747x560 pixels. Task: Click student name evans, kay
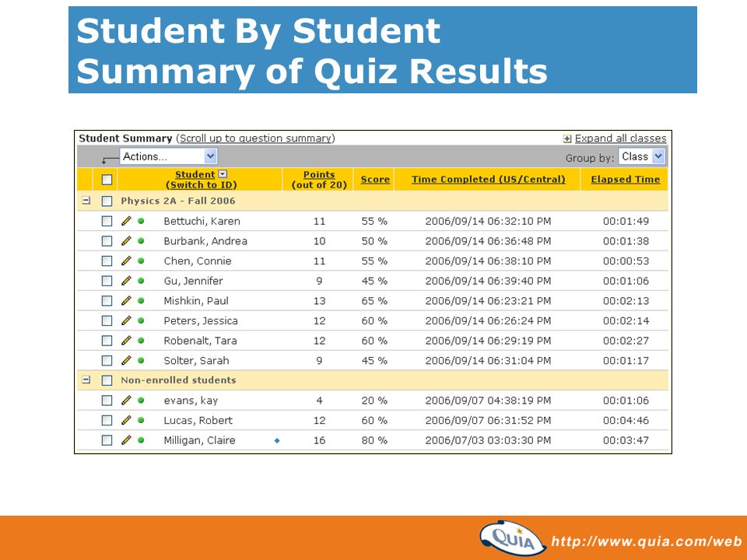[191, 401]
